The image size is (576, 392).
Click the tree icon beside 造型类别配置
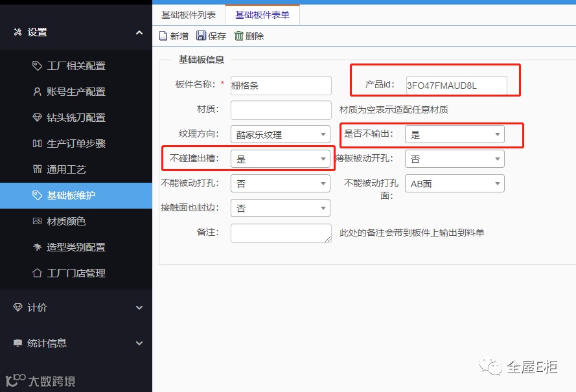(x=37, y=247)
